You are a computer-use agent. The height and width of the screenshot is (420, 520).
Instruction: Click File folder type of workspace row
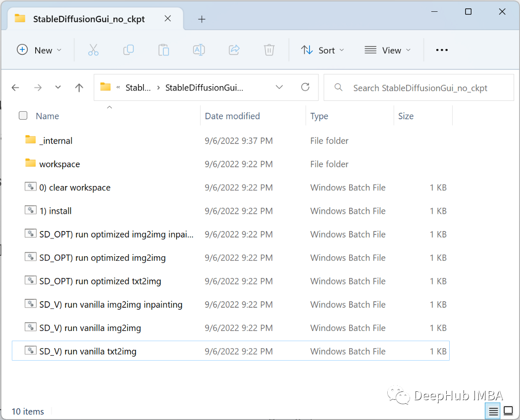[329, 164]
